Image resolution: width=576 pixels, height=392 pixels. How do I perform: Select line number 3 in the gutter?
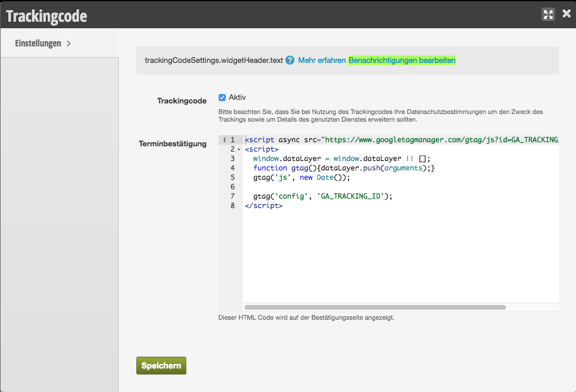(x=232, y=158)
